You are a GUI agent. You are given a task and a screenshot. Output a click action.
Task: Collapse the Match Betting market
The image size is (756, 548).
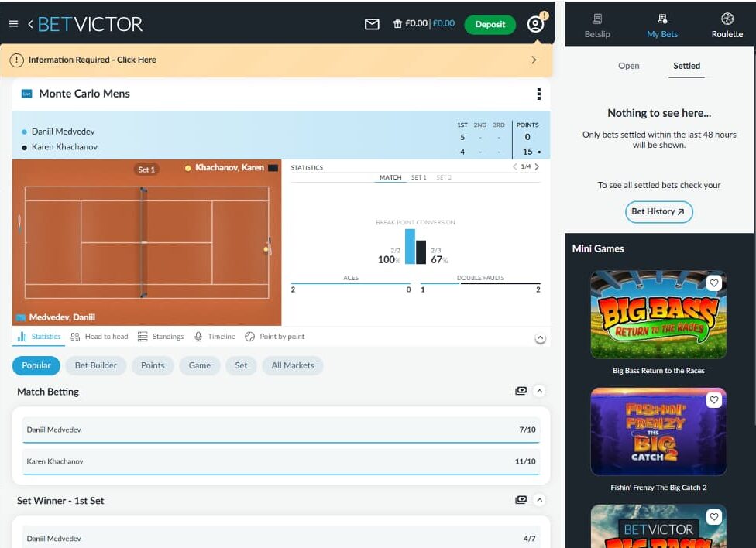[540, 391]
